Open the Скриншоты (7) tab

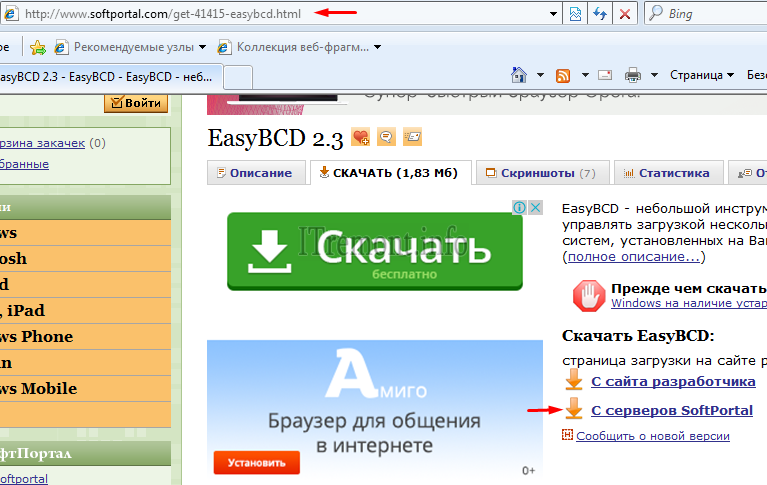click(542, 173)
